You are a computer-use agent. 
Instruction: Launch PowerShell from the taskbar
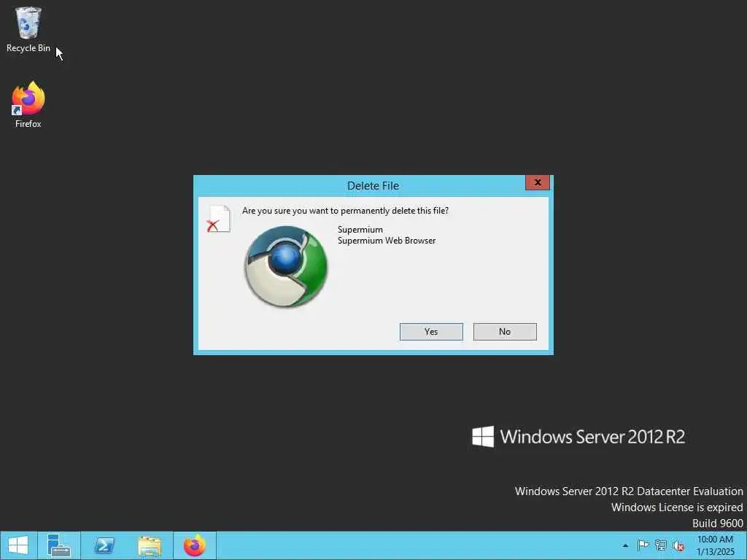[x=104, y=545]
